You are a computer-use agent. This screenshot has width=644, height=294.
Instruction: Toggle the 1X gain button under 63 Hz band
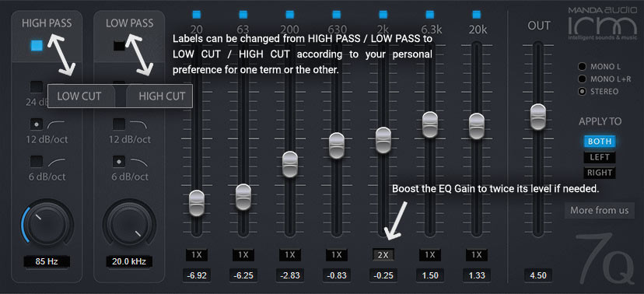[243, 254]
